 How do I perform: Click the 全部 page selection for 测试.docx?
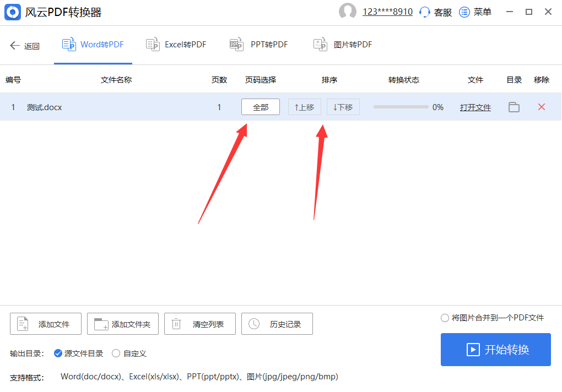[260, 107]
